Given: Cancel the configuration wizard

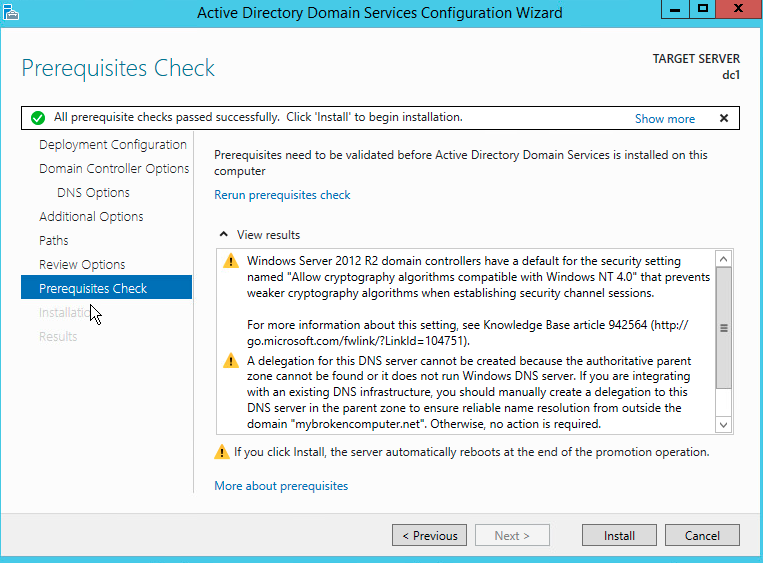Looking at the screenshot, I should [x=702, y=536].
